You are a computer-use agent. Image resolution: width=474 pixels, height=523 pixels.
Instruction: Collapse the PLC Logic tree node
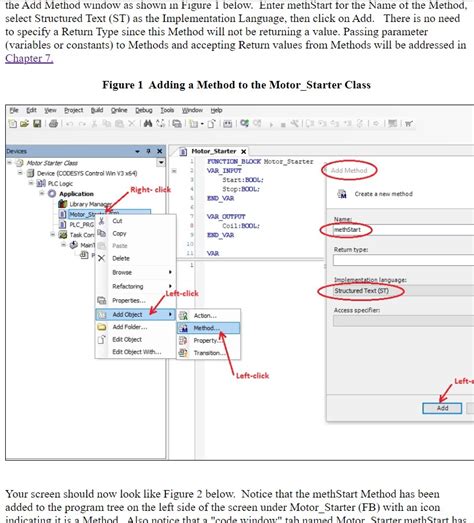(x=31, y=183)
